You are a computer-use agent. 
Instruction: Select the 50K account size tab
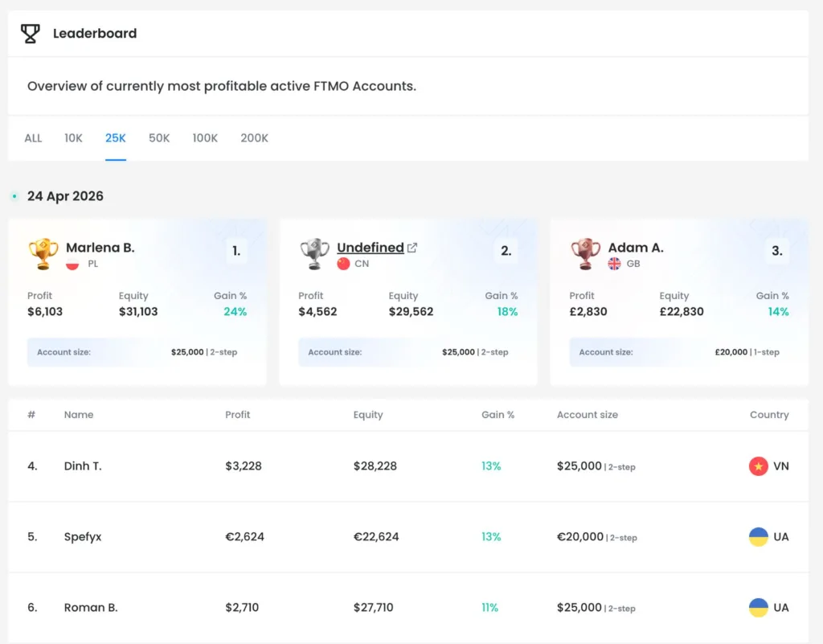tap(159, 138)
